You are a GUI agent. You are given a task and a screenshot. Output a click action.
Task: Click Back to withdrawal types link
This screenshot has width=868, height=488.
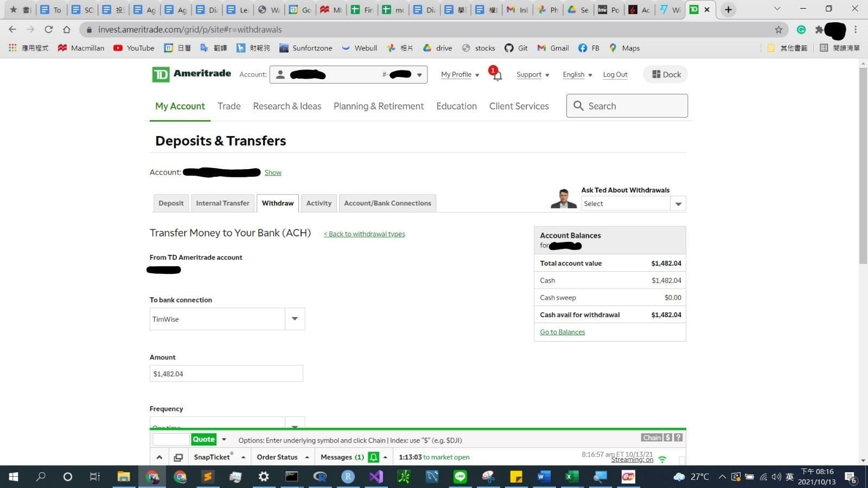365,234
